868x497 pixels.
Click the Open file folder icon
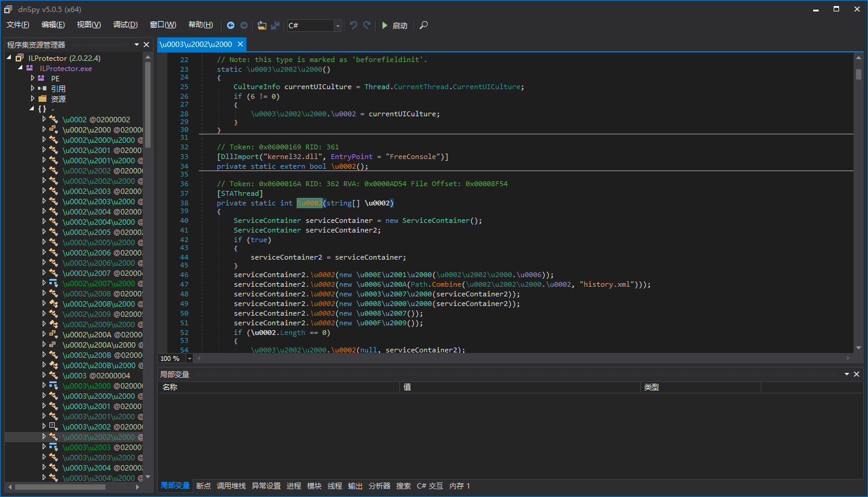tap(262, 25)
